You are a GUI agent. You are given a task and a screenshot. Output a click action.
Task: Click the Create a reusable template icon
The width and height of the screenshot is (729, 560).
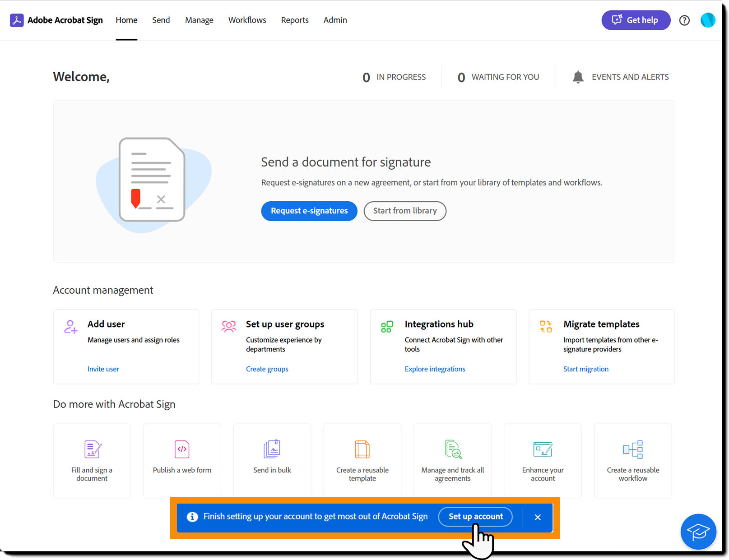[362, 449]
